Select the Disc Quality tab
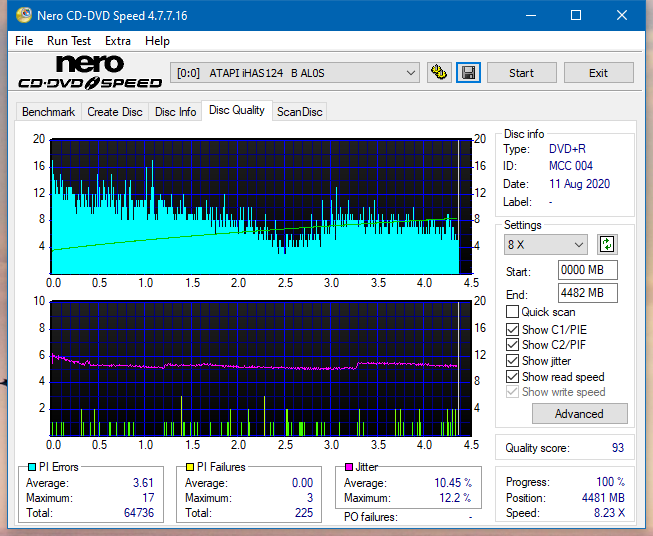Screen dimensions: 653x536 tap(237, 110)
